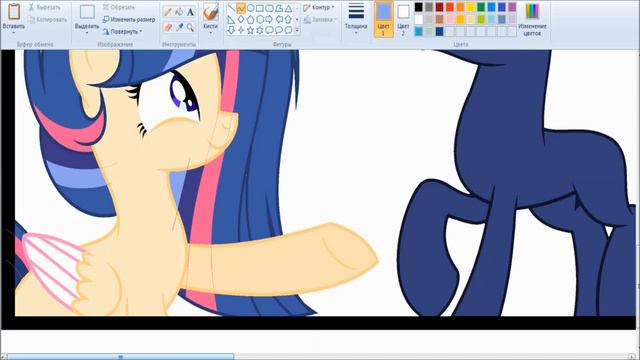Choose the Polygon shape
This screenshot has width=640, height=360.
tap(279, 8)
